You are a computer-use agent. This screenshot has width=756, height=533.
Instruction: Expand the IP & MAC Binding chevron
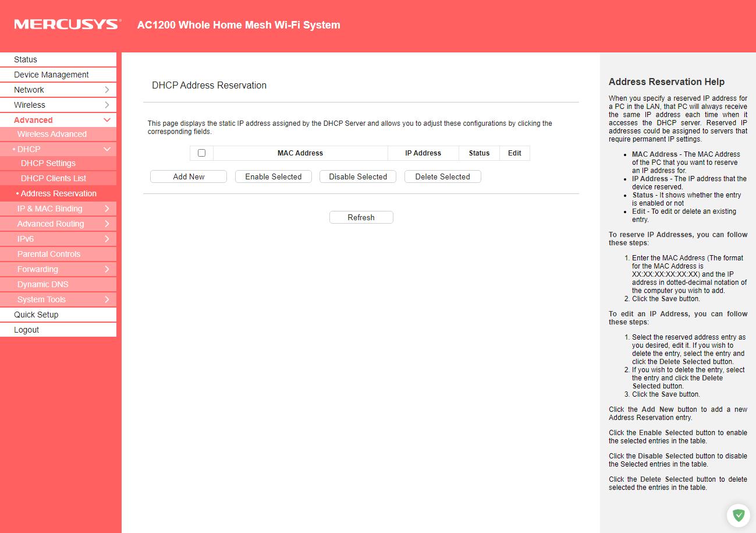(x=107, y=209)
